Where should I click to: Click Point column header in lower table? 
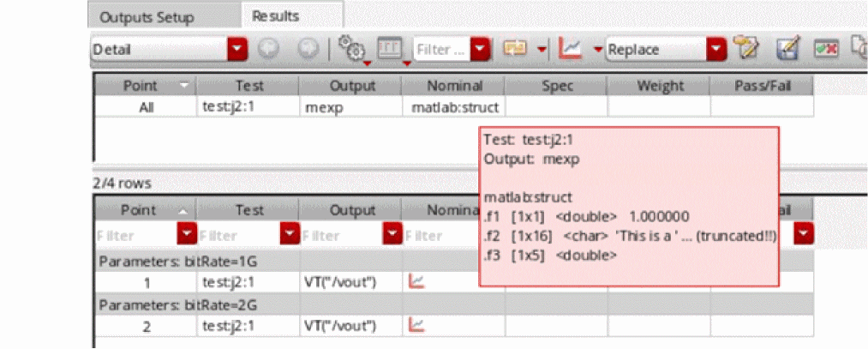(146, 210)
